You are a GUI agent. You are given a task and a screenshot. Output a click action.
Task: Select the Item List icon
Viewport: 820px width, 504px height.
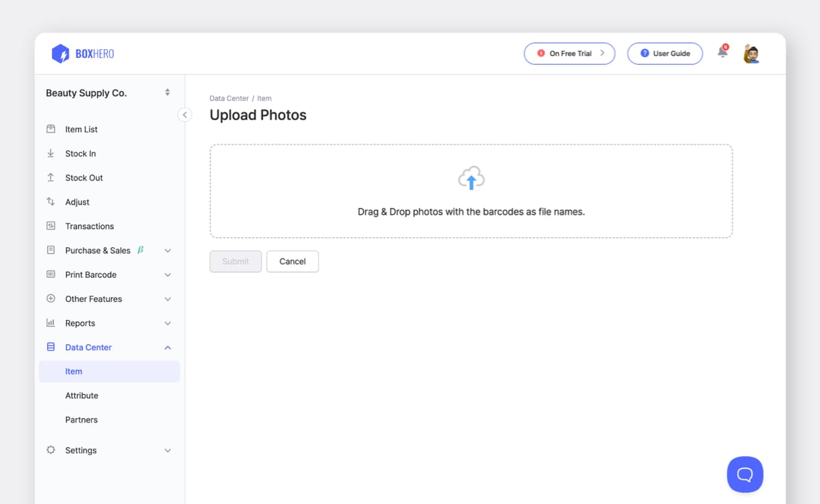[51, 128]
